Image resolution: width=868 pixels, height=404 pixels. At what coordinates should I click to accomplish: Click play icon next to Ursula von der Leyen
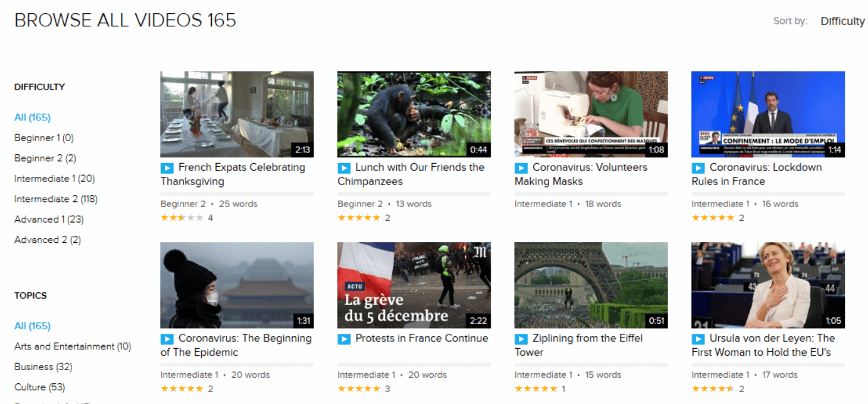point(698,339)
